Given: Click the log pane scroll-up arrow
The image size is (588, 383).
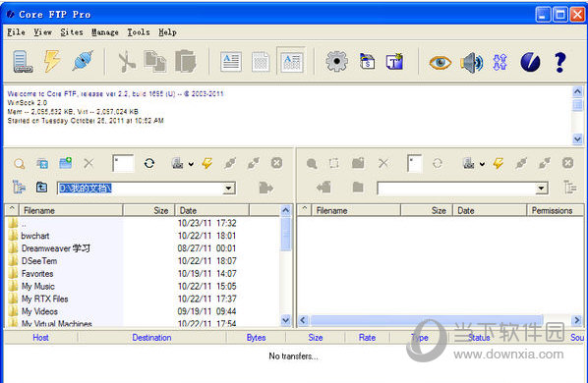Looking at the screenshot, I should click(x=577, y=91).
